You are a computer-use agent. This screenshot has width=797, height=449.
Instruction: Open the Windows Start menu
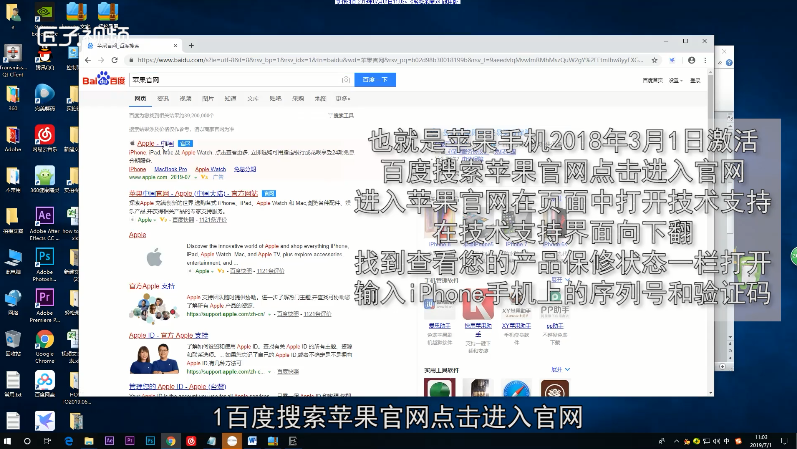[x=14, y=439]
